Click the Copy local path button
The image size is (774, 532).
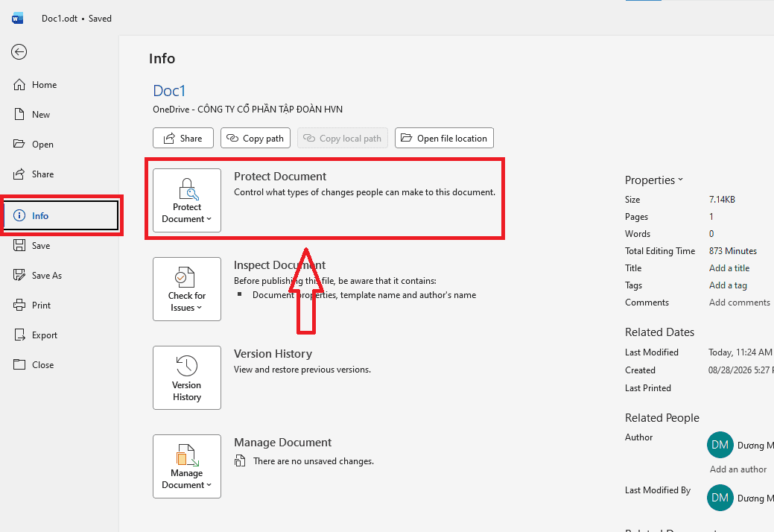[343, 138]
